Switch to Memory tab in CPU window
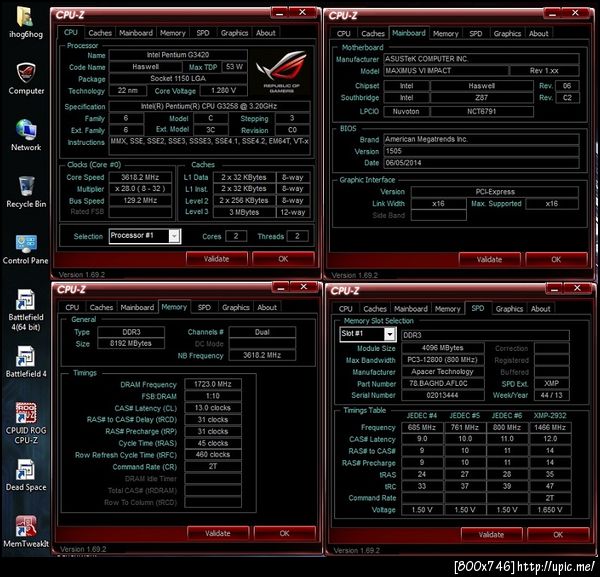Image resolution: width=600 pixels, height=577 pixels. click(x=173, y=33)
